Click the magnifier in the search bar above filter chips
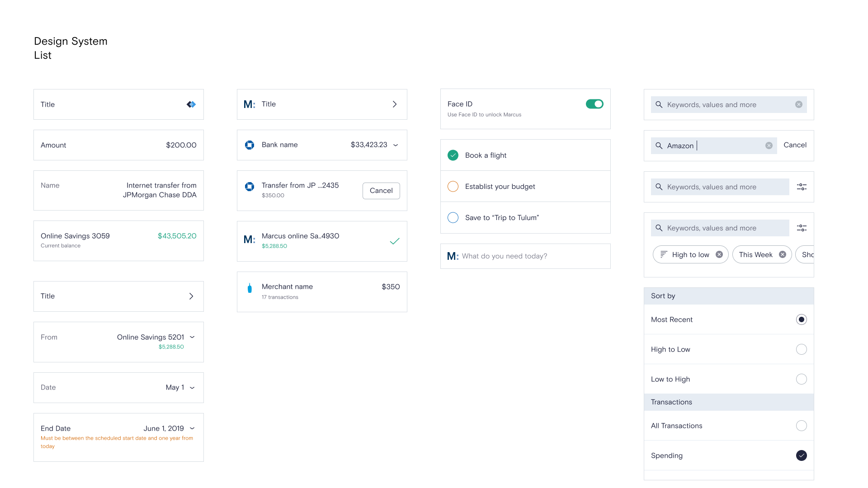Screen dimensions: 868x488 click(x=659, y=228)
